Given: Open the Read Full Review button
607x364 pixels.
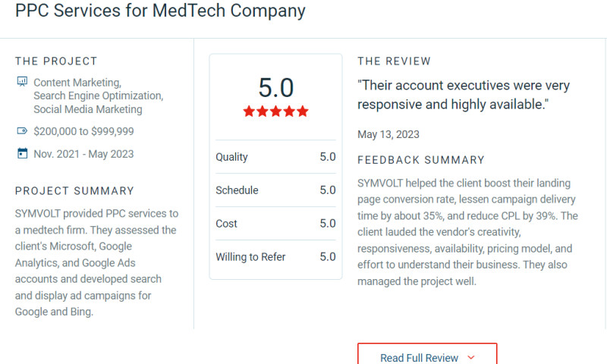Looking at the screenshot, I should [427, 356].
